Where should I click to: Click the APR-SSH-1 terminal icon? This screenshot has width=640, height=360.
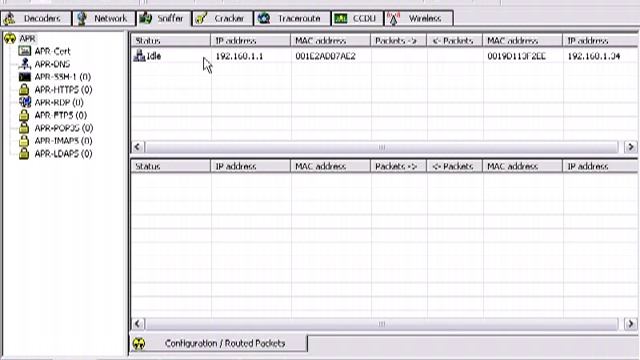[x=24, y=77]
